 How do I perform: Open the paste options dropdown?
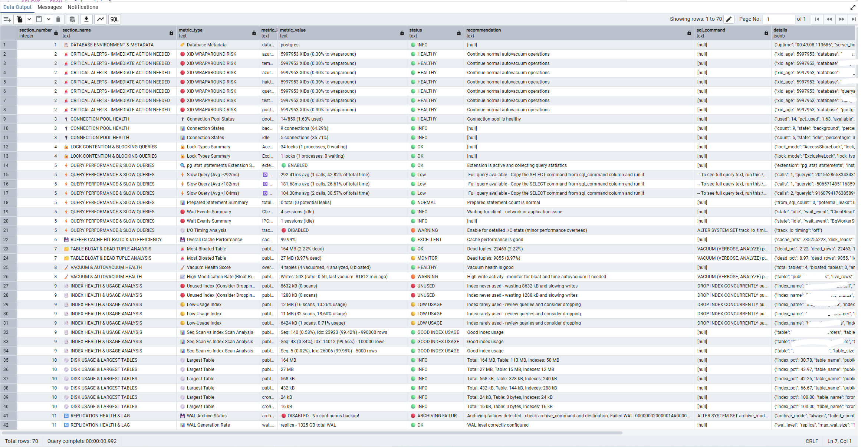[x=48, y=19]
